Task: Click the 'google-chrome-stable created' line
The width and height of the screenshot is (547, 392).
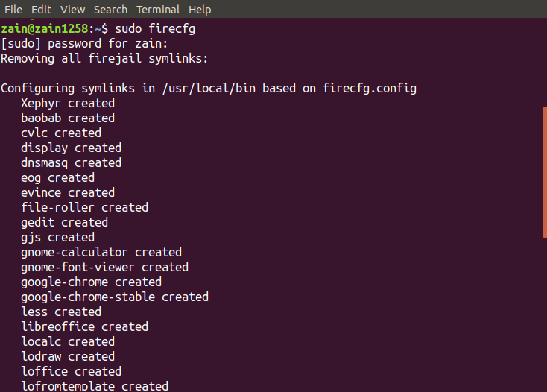Action: point(115,297)
